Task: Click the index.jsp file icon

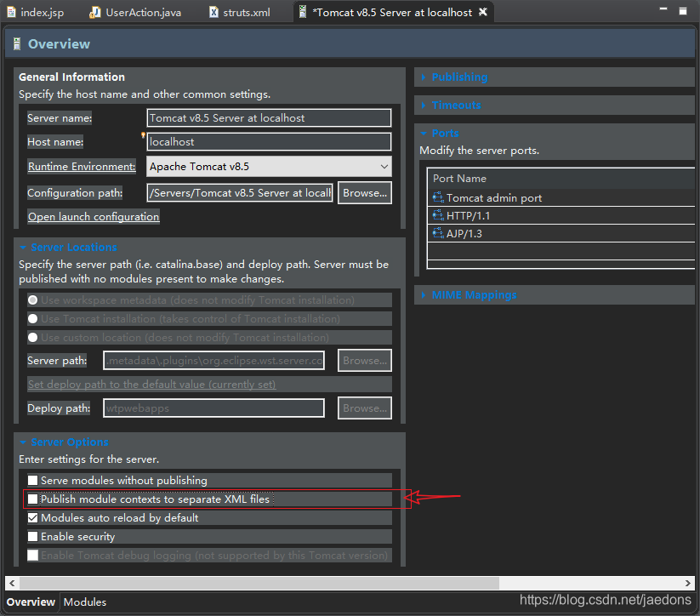Action: pos(12,12)
